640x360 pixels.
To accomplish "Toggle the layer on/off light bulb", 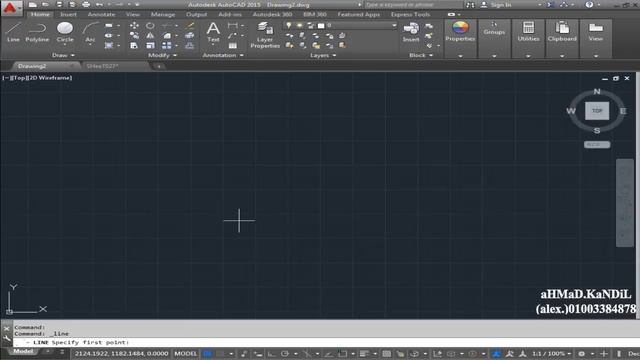I will pos(289,25).
